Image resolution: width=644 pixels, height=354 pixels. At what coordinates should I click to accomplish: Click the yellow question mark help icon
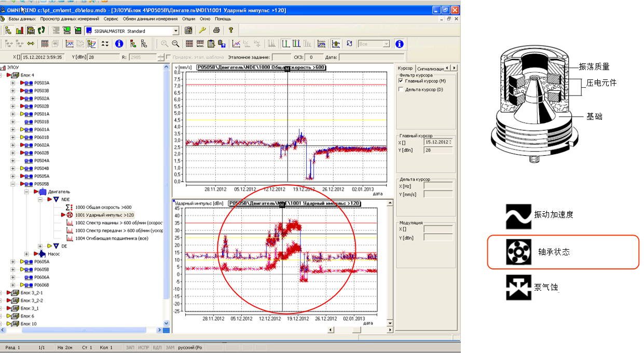point(231,31)
